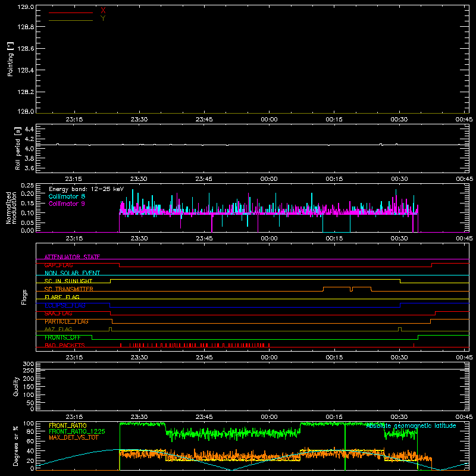Click the PARTICLE_FLAG label
This screenshot has width=476, height=476.
tap(67, 321)
